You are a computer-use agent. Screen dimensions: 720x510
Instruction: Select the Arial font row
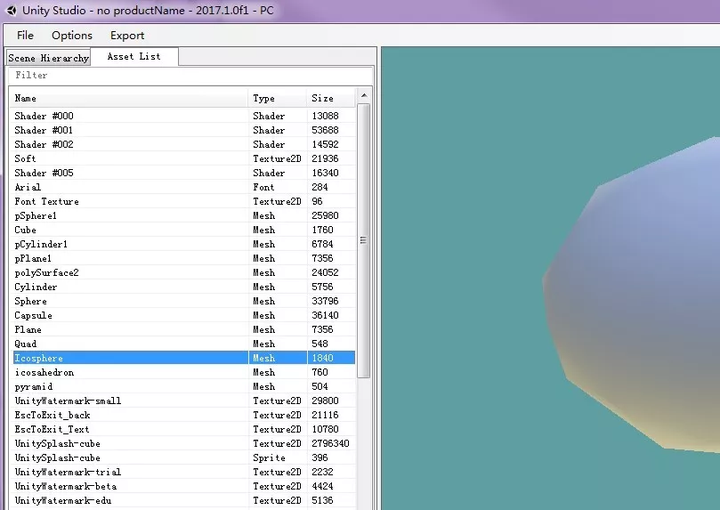(x=184, y=187)
